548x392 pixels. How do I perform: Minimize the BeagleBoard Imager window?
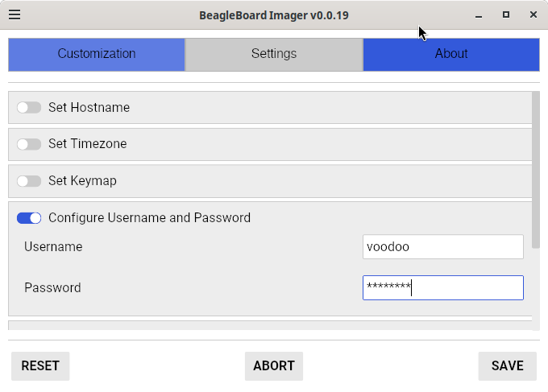[478, 14]
